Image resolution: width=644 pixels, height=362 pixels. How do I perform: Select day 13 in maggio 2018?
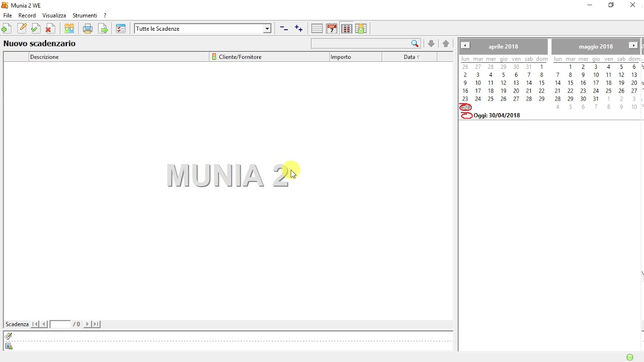[634, 75]
